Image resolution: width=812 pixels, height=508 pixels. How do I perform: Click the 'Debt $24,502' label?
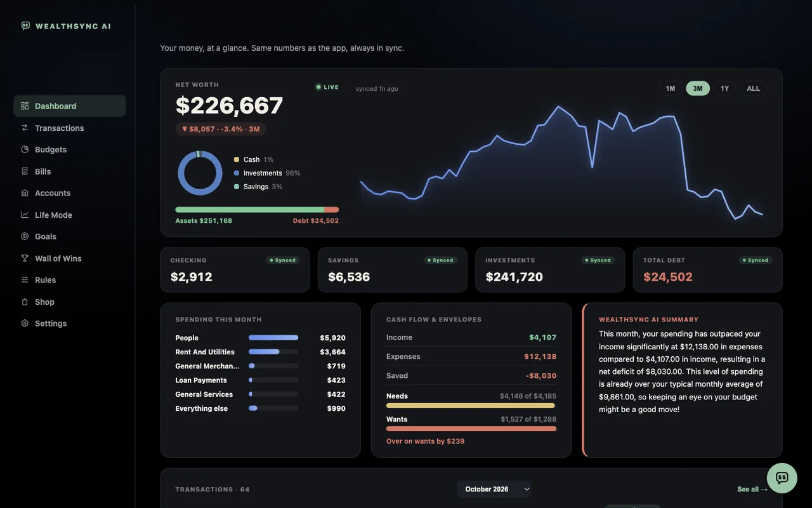316,221
